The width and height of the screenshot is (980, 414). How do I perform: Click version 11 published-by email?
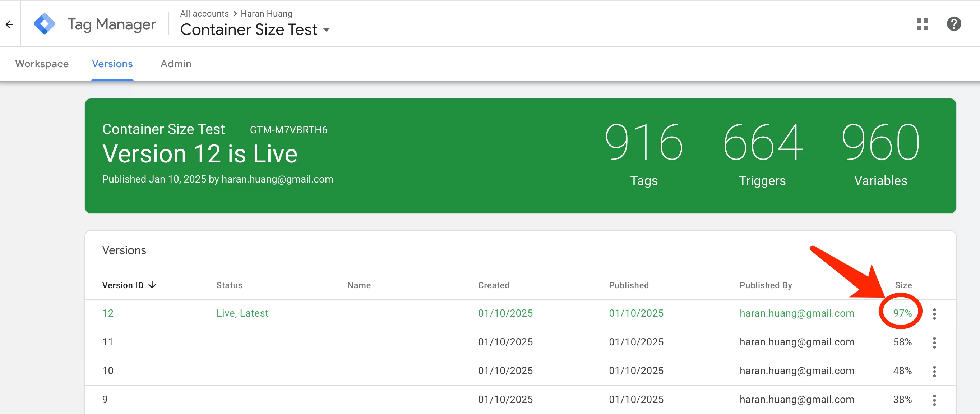797,342
